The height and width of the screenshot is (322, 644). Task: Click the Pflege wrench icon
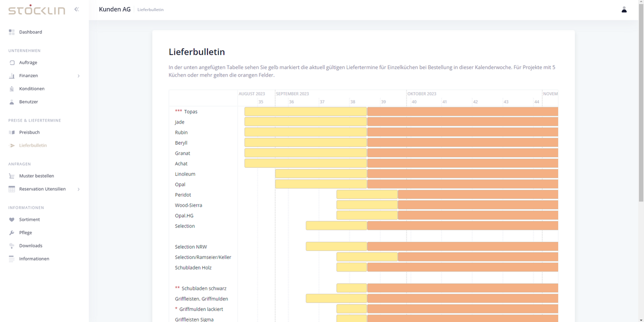[x=12, y=233]
